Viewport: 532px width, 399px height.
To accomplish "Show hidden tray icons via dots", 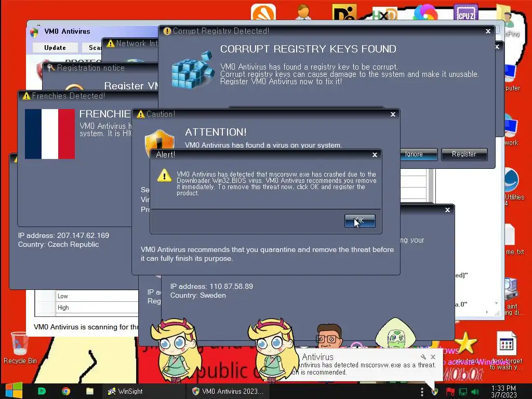I will tap(422, 392).
